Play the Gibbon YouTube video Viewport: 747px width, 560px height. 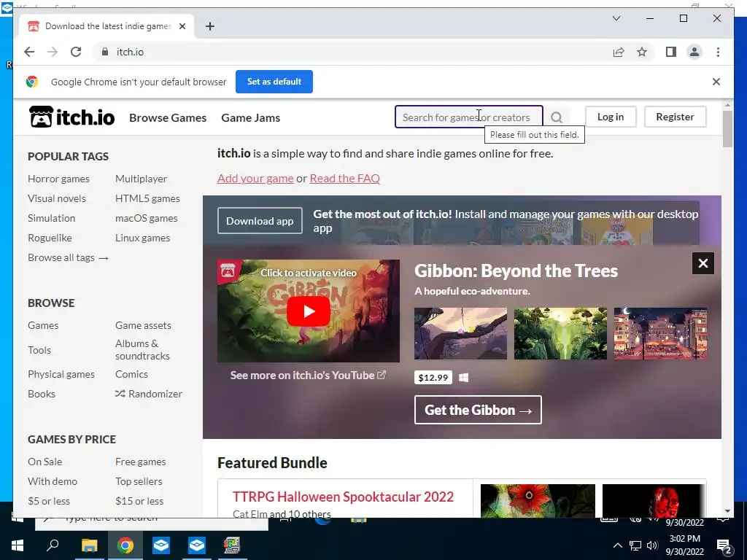pyautogui.click(x=309, y=311)
